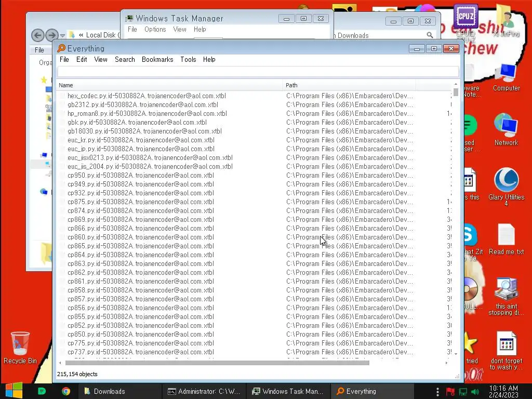
Task: Switch to Windows Task Manager taskbar button
Action: [x=288, y=391]
